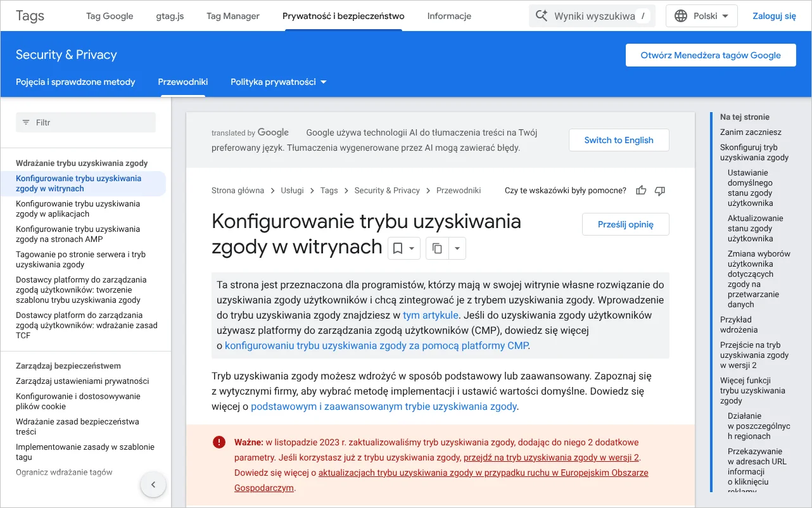
Task: Click the Otwórz Menedżera tagów Google button
Action: point(711,55)
